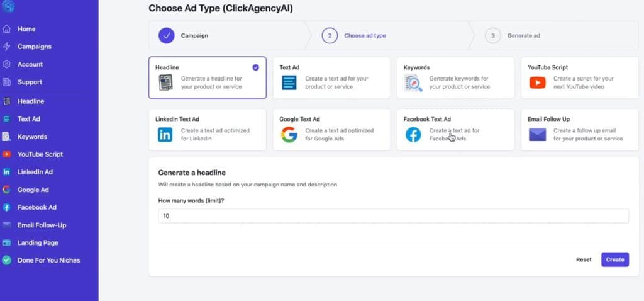The image size is (644, 301).
Task: Click the LinkedIn Ad icon in sidebar
Action: (6, 172)
